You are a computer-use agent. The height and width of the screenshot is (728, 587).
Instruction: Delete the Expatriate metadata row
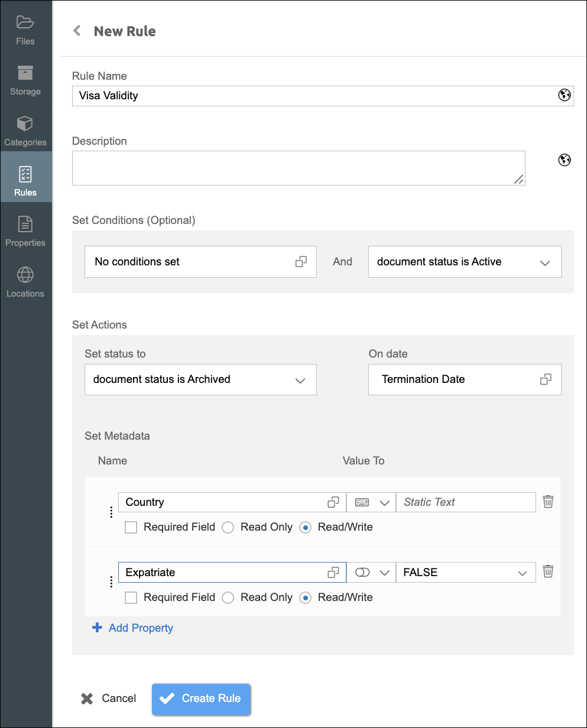pyautogui.click(x=548, y=571)
